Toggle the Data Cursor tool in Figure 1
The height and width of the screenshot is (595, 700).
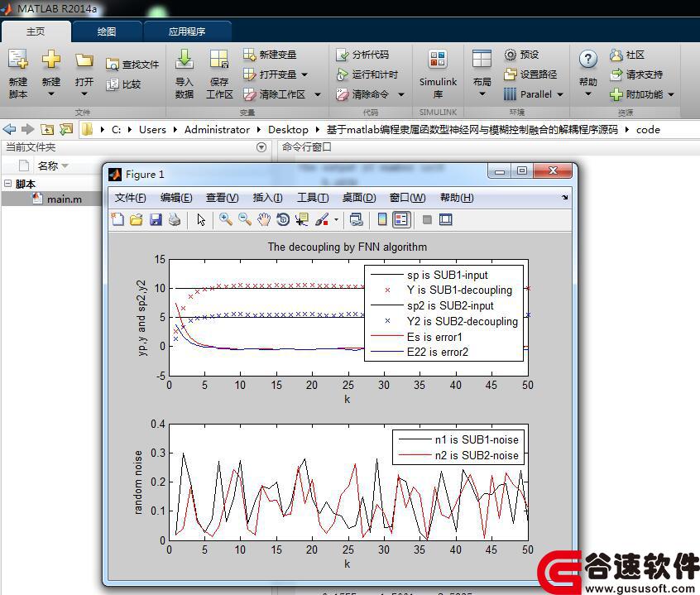pos(302,219)
